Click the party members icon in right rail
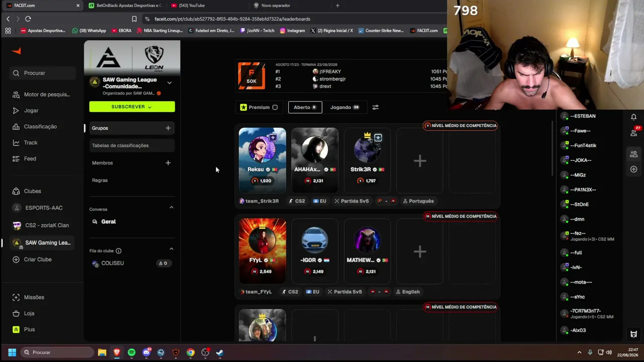The width and height of the screenshot is (644, 362). [x=633, y=154]
